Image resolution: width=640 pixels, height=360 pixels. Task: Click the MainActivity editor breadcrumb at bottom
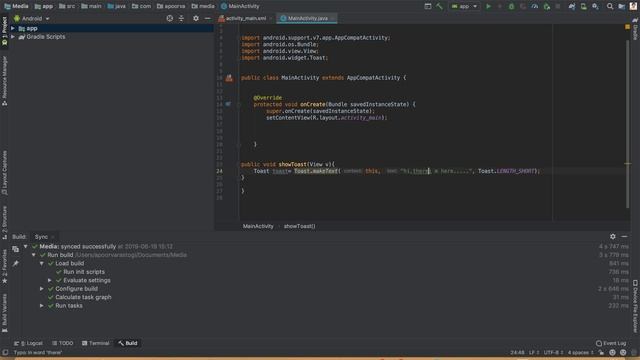coord(258,226)
